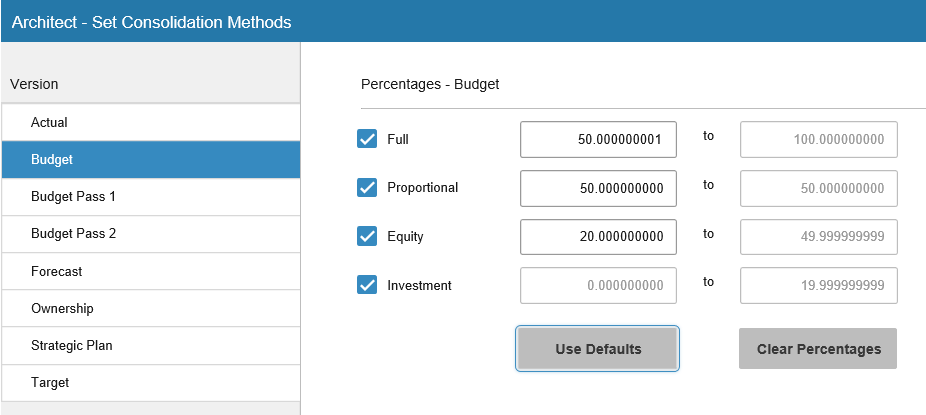Choose Budget Pass 1 version

(150, 197)
